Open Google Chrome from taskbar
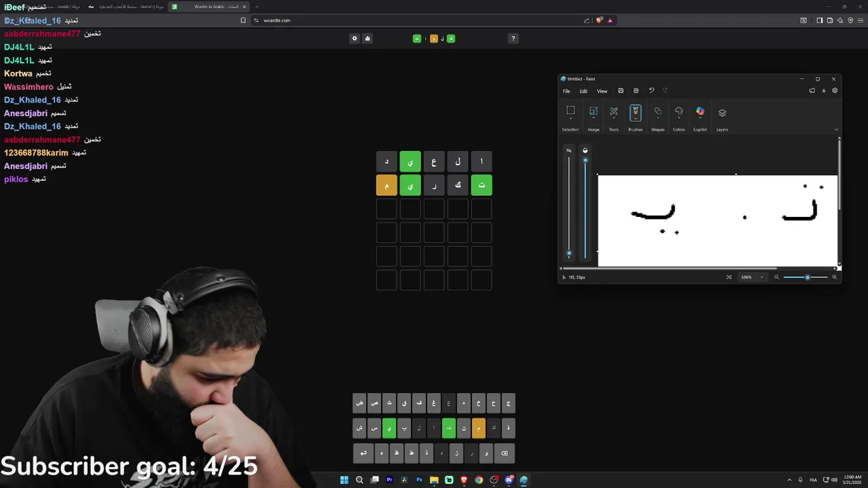The height and width of the screenshot is (488, 868). pos(479,480)
